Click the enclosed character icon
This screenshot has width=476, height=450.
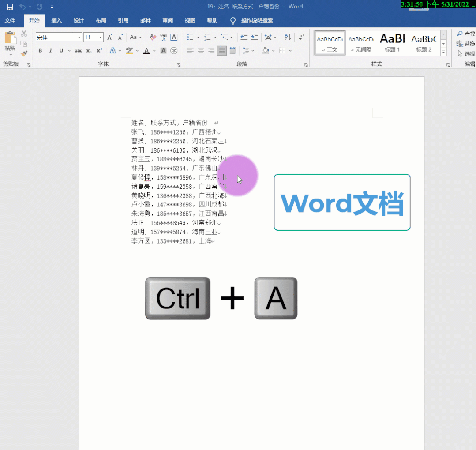174,51
